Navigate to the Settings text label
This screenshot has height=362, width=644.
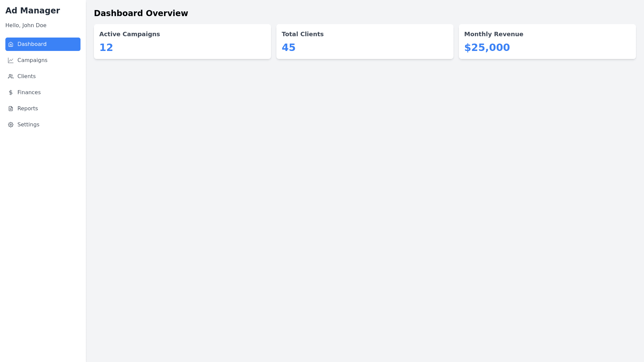[x=28, y=125]
